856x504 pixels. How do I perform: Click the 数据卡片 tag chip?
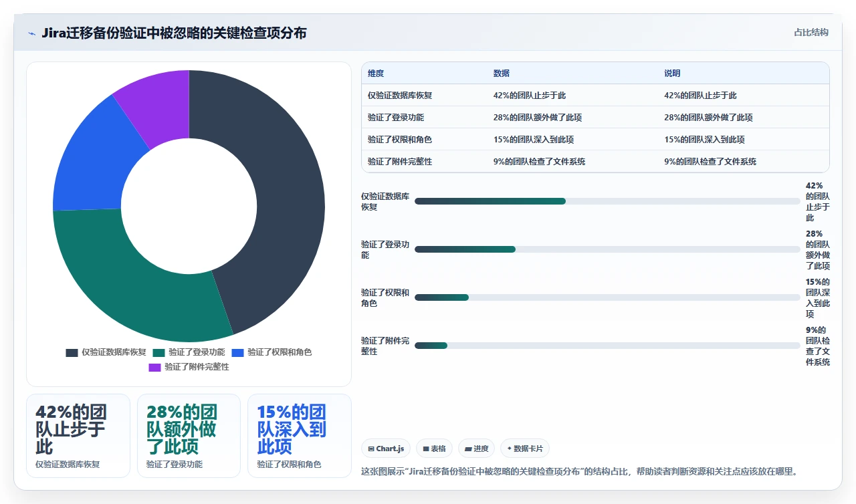[x=524, y=449]
